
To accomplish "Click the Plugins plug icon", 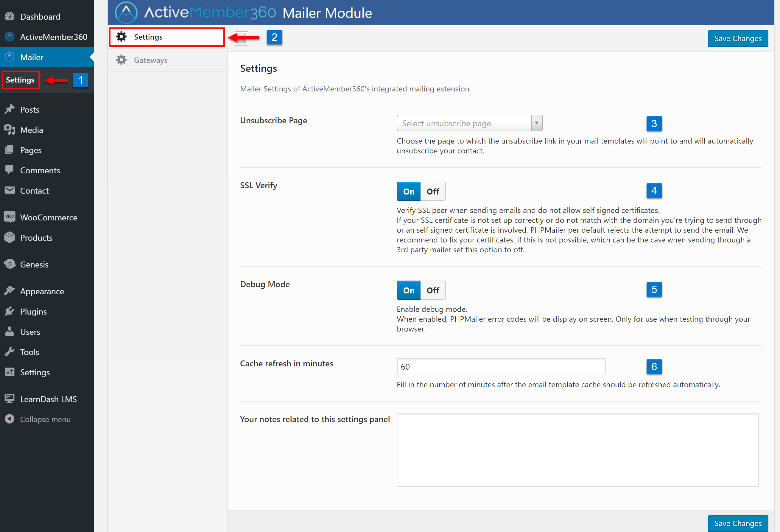I will pyautogui.click(x=10, y=311).
